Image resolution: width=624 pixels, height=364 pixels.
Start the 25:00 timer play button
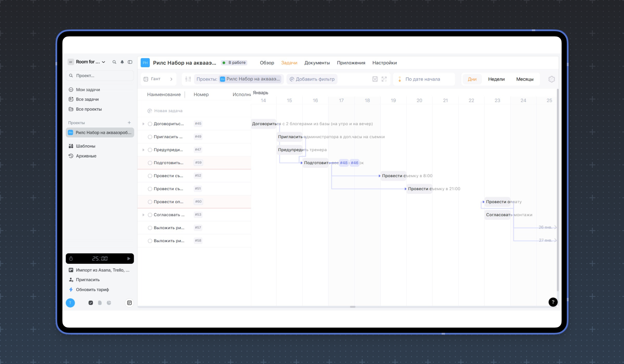point(129,259)
